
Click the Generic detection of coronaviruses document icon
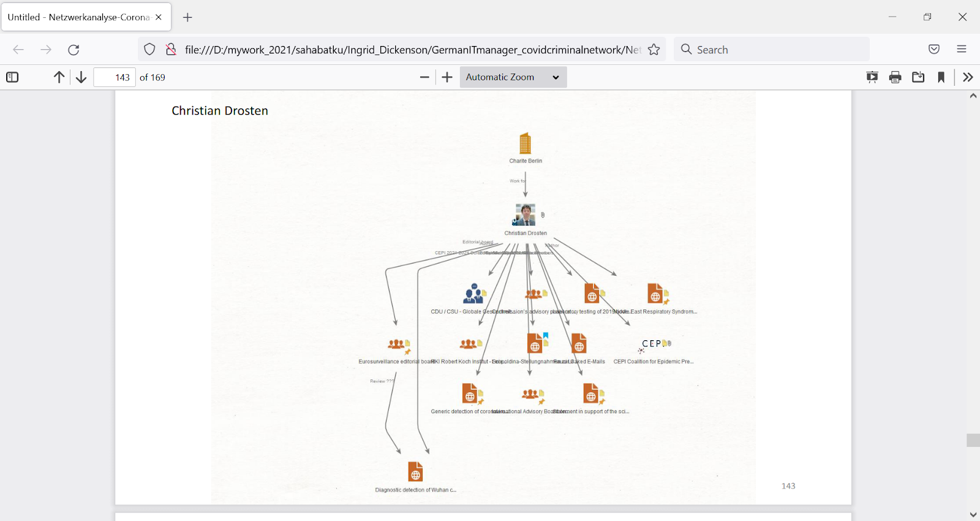tap(470, 394)
